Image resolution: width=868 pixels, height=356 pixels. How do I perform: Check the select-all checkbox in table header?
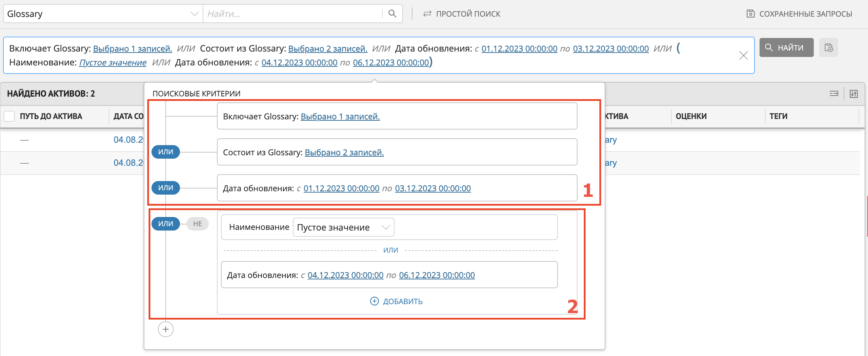9,116
